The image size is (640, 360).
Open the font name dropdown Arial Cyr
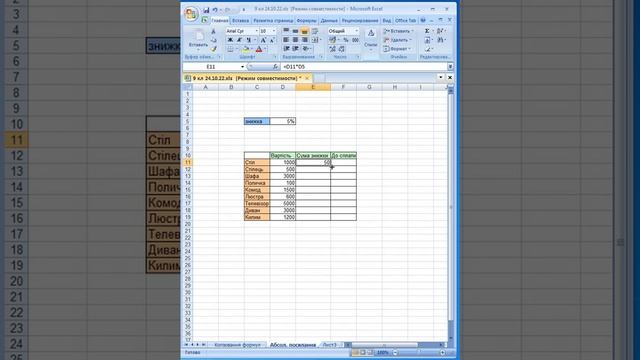point(257,31)
